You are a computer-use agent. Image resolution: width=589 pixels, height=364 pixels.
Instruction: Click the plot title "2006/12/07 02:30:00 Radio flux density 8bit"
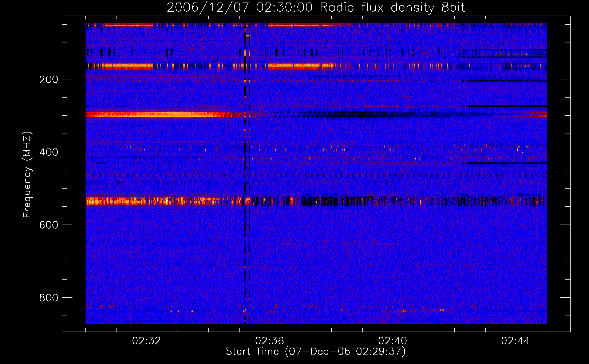pyautogui.click(x=316, y=8)
